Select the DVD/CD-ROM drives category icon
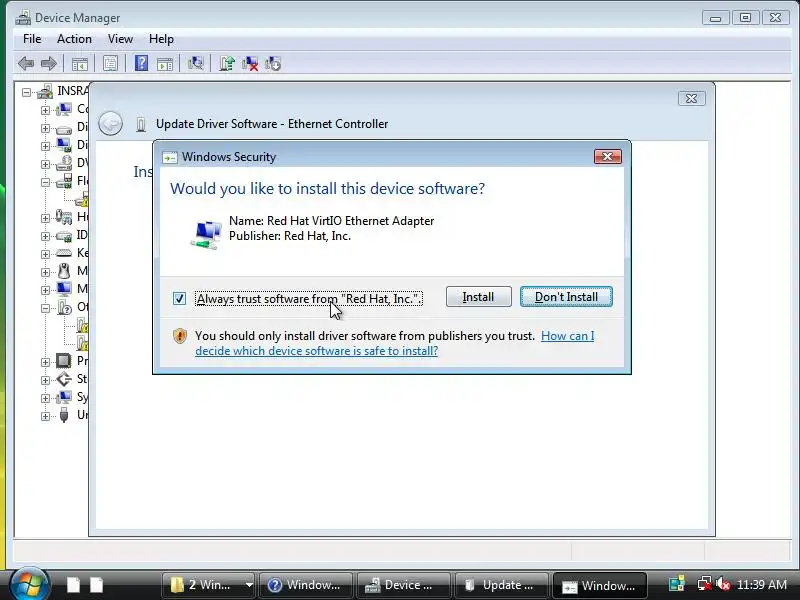The image size is (800, 600). click(64, 163)
